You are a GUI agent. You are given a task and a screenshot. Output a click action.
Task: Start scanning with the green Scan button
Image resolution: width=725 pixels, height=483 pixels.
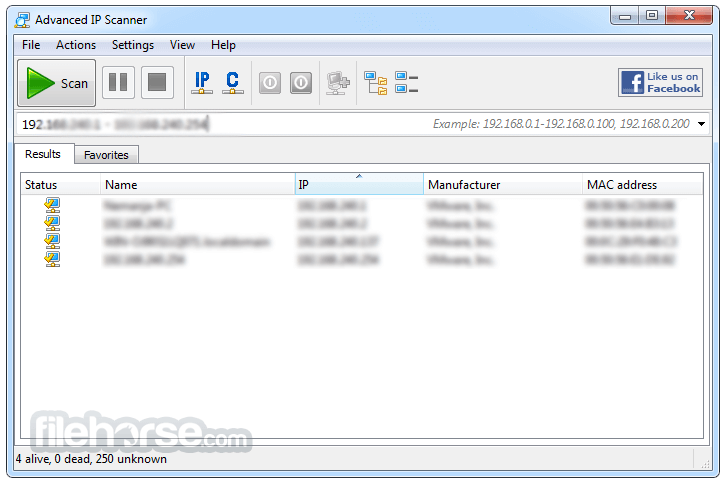pos(56,83)
